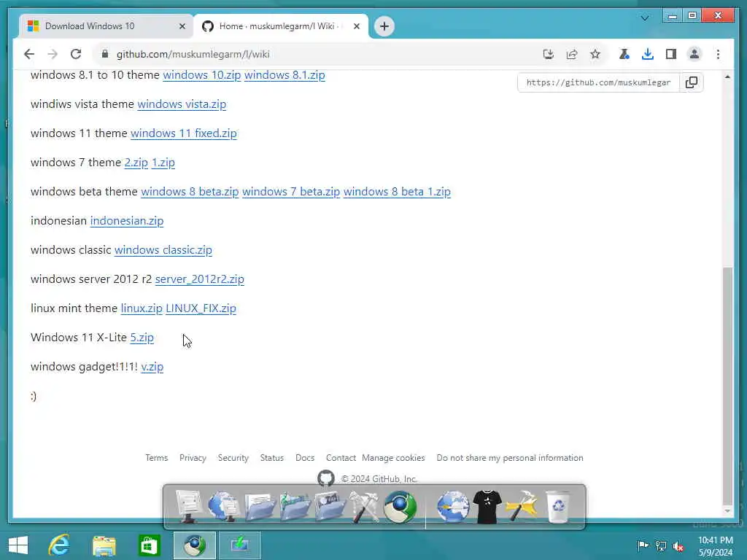
Task: Open the pictures folder dock icon
Action: click(x=330, y=507)
